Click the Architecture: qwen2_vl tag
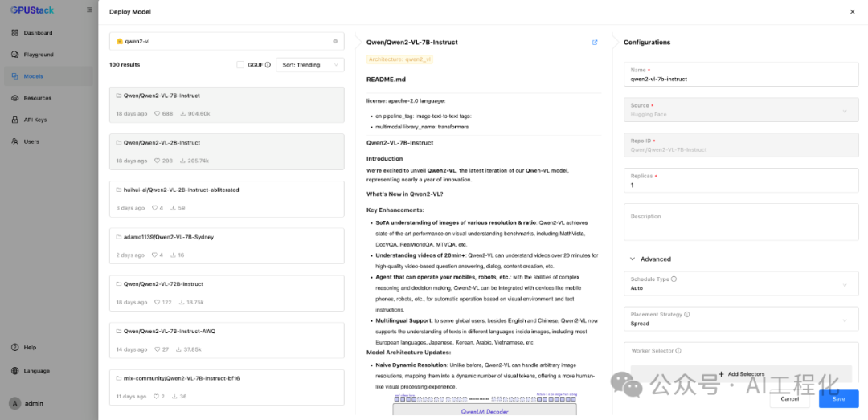The width and height of the screenshot is (868, 420). point(399,59)
